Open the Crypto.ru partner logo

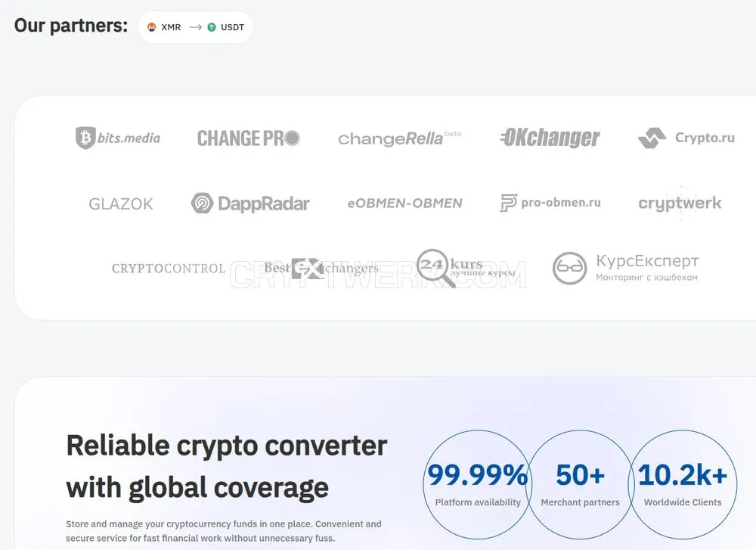(686, 138)
